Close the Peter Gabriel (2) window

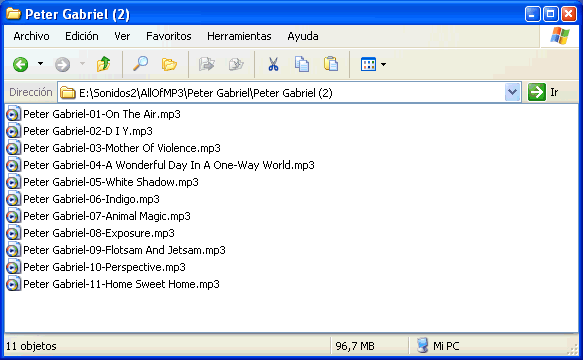[x=568, y=14]
